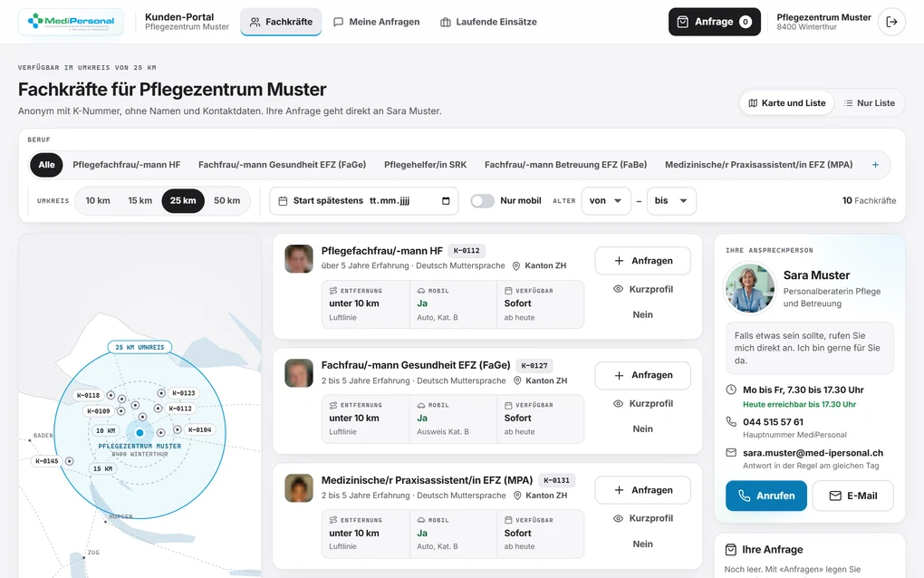Click the E-Mail button

tap(852, 496)
